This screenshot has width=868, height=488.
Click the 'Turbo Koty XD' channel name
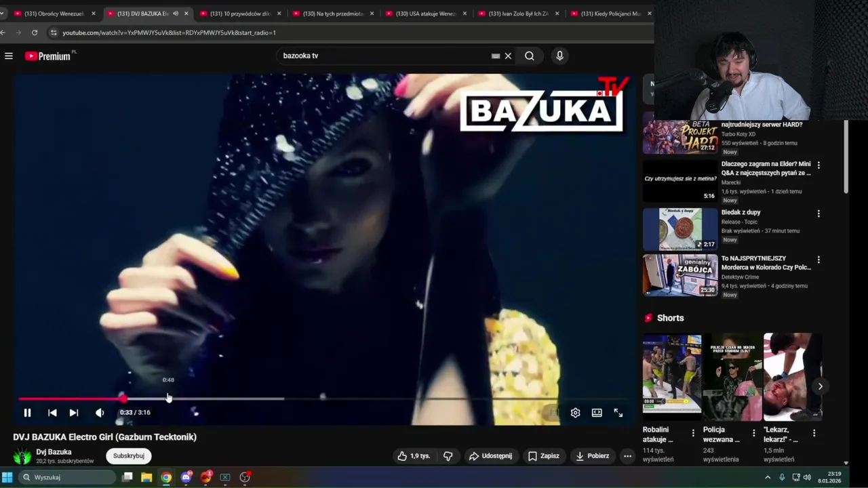tap(738, 134)
